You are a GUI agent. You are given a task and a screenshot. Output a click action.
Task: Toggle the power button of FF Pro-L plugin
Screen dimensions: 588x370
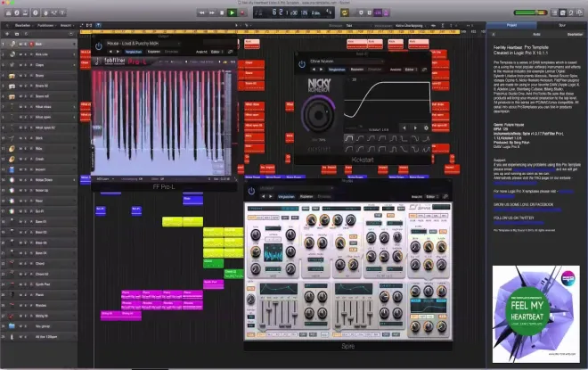pyautogui.click(x=99, y=46)
